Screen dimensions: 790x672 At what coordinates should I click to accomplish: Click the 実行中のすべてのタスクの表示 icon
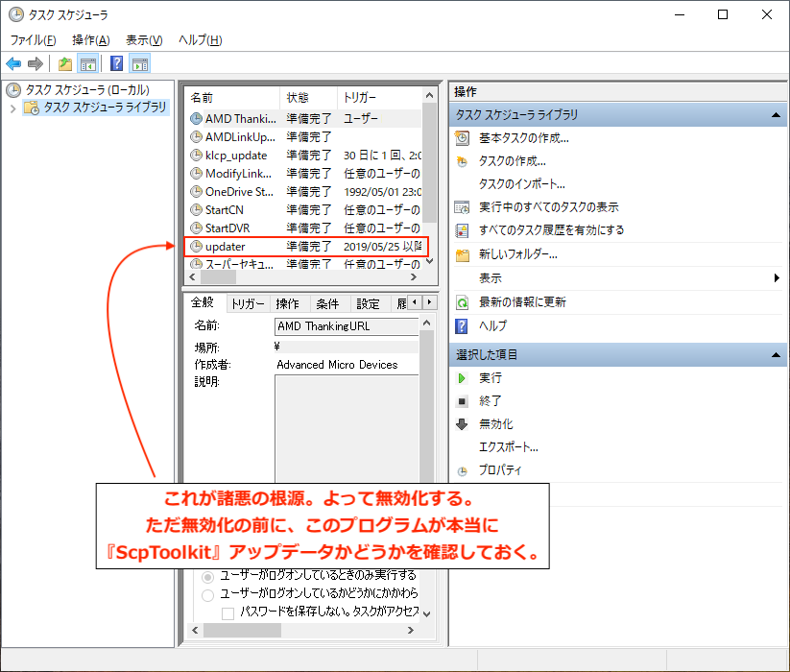(462, 207)
